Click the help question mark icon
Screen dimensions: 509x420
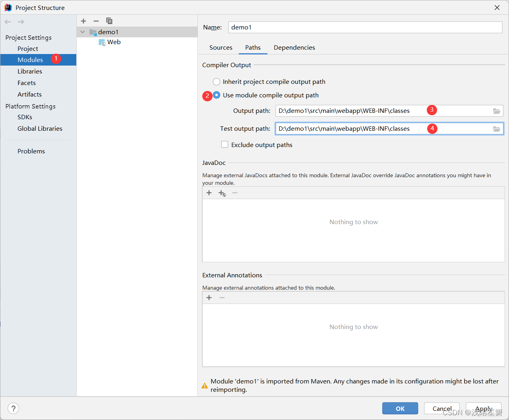coord(13,408)
